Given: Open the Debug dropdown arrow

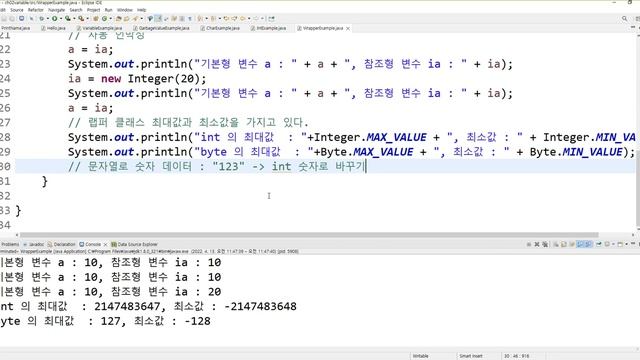Looking at the screenshot, I should click(48, 18).
